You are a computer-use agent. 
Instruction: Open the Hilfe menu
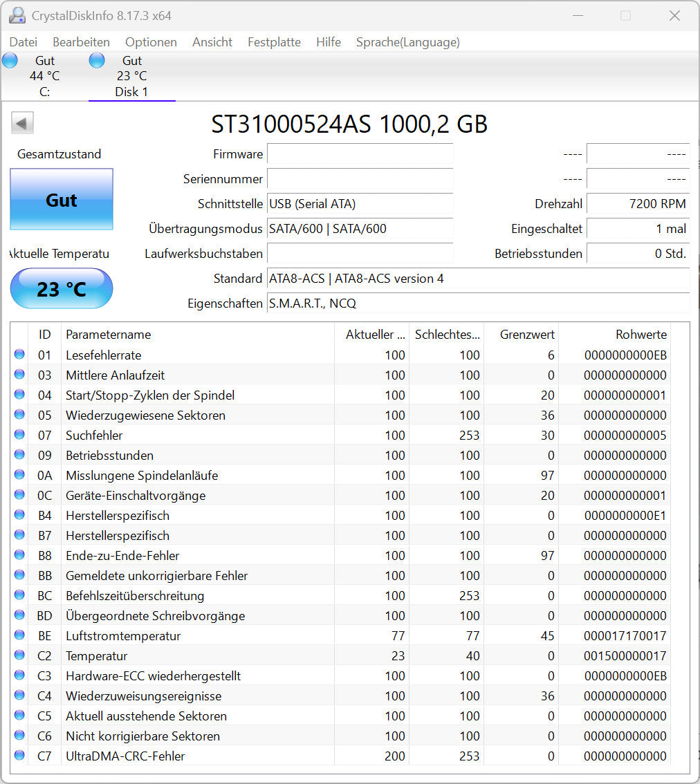point(328,42)
